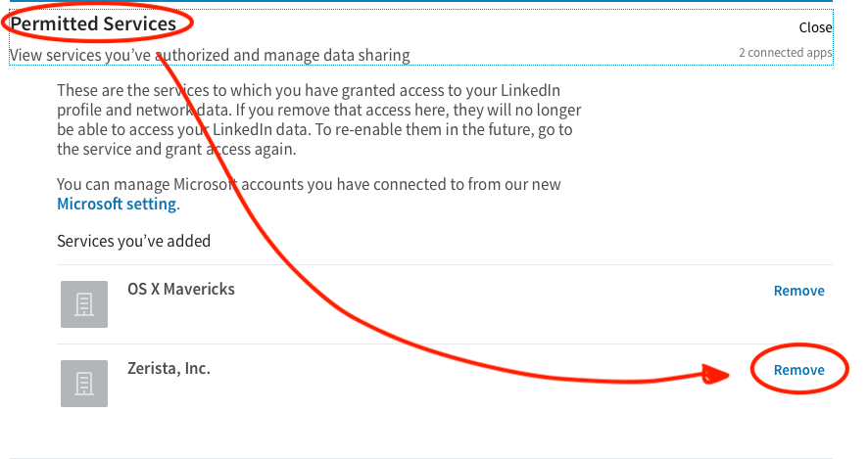Screen dimensions: 868x459
Task: Click the red circle around Zerista Remove
Action: [799, 368]
